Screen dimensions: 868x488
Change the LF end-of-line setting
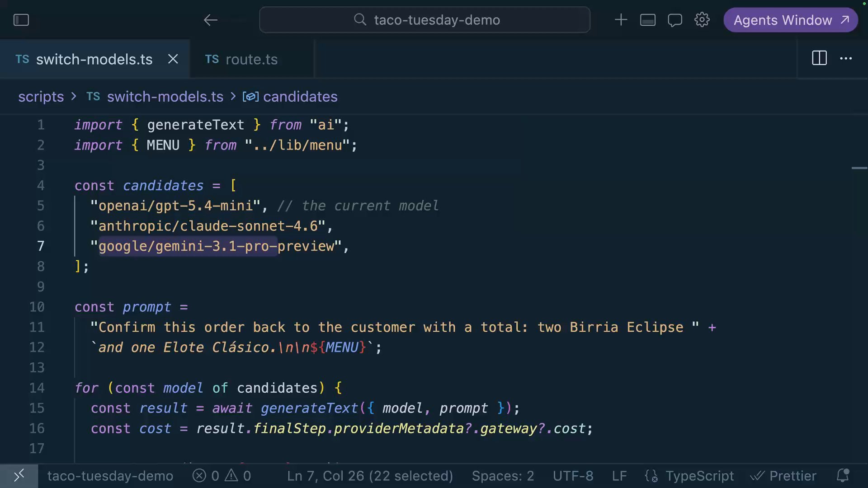pos(619,476)
